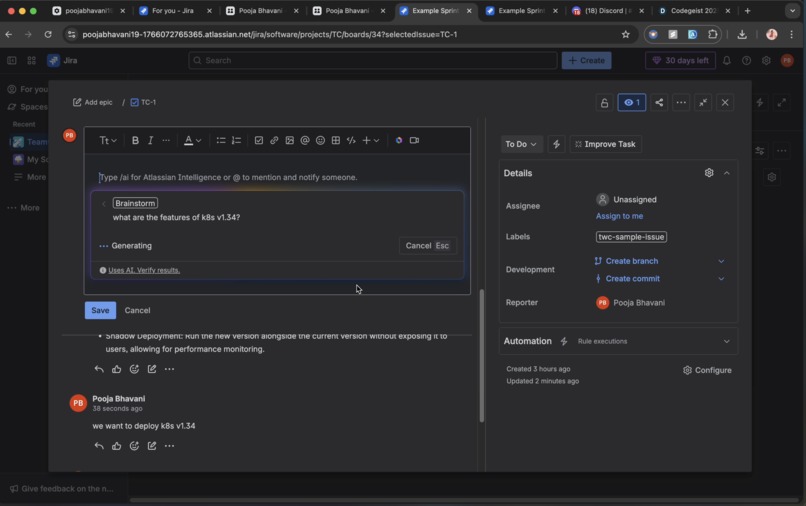The image size is (806, 506).
Task: Insert a bullet list
Action: (x=221, y=140)
